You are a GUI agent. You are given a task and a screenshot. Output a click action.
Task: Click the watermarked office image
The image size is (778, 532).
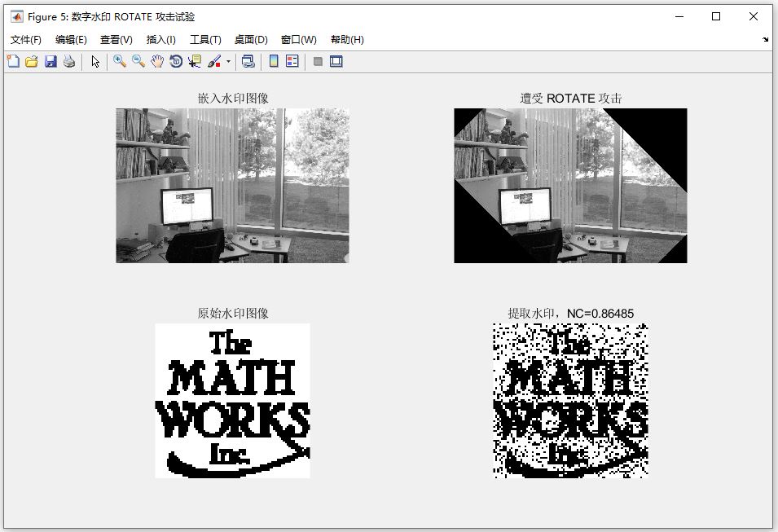tap(233, 186)
